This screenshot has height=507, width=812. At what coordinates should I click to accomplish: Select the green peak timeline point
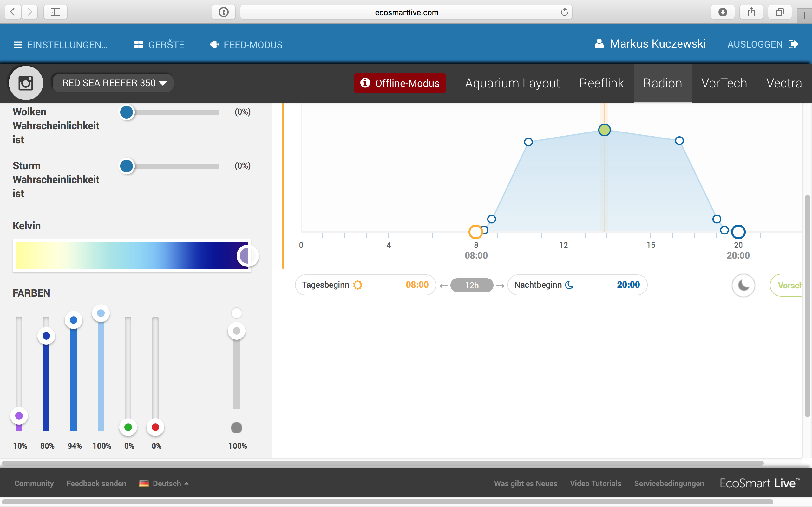604,130
